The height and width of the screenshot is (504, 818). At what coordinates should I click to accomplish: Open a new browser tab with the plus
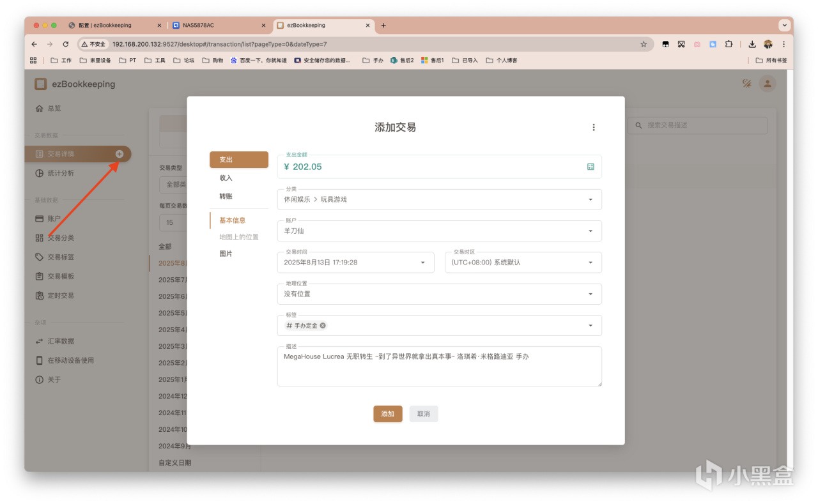coord(383,26)
